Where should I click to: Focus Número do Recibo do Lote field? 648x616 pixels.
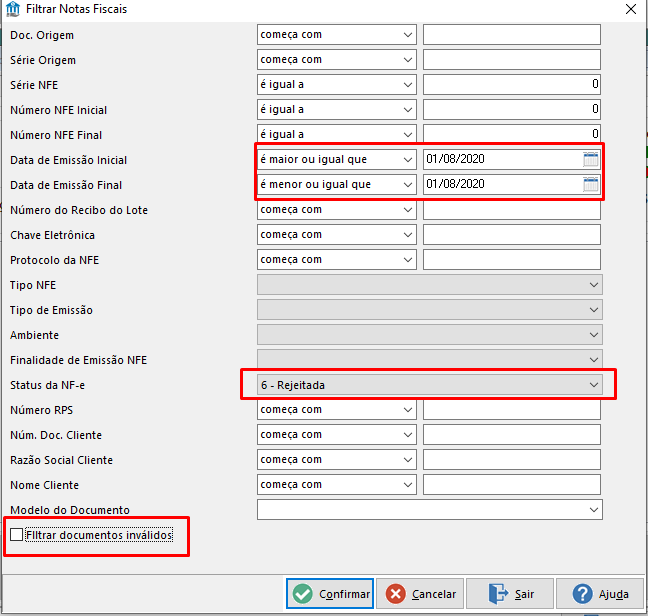[x=512, y=210]
